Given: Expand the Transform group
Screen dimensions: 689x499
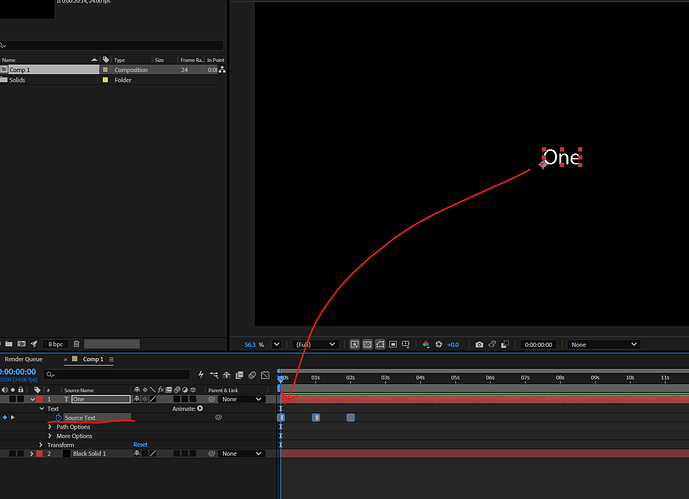Looking at the screenshot, I should click(41, 445).
